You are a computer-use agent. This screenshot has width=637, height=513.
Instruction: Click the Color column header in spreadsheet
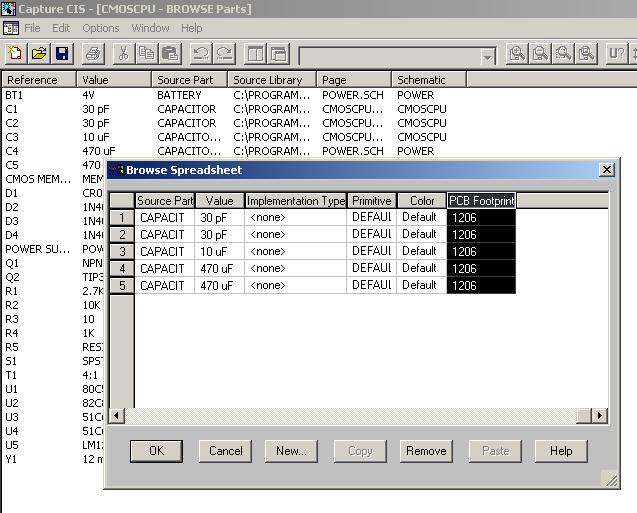[x=422, y=201]
